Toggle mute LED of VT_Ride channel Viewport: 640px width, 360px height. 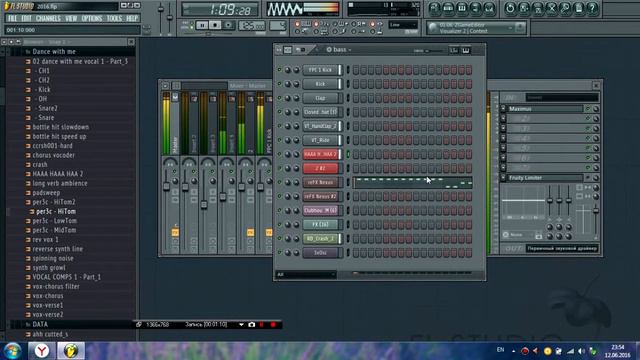point(280,140)
